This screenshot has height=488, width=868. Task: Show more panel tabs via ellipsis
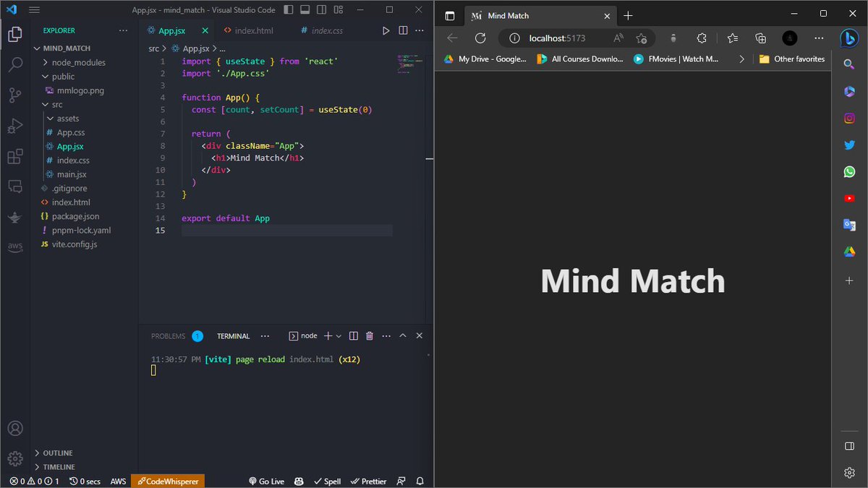[265, 336]
